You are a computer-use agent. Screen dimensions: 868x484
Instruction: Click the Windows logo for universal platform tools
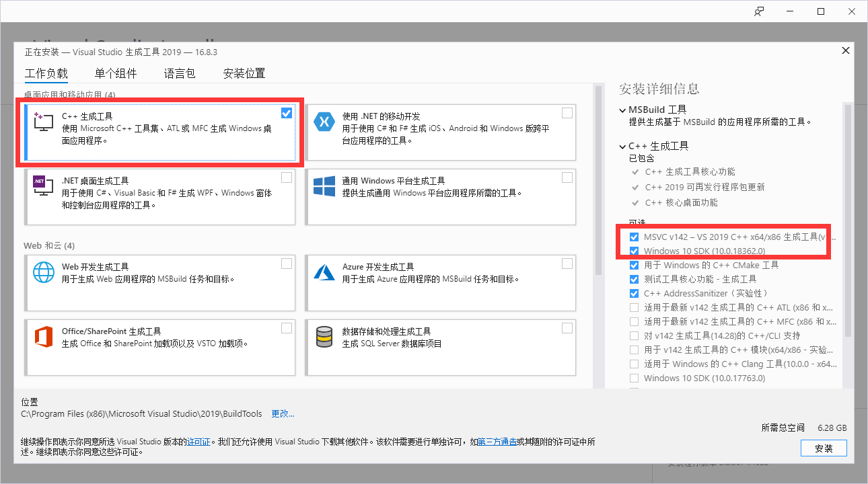[324, 186]
